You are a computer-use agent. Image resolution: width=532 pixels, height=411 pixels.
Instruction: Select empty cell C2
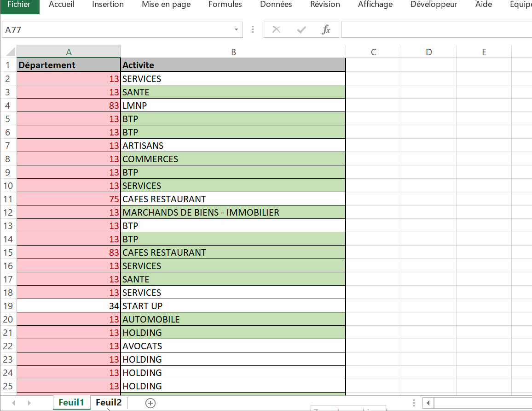(374, 79)
